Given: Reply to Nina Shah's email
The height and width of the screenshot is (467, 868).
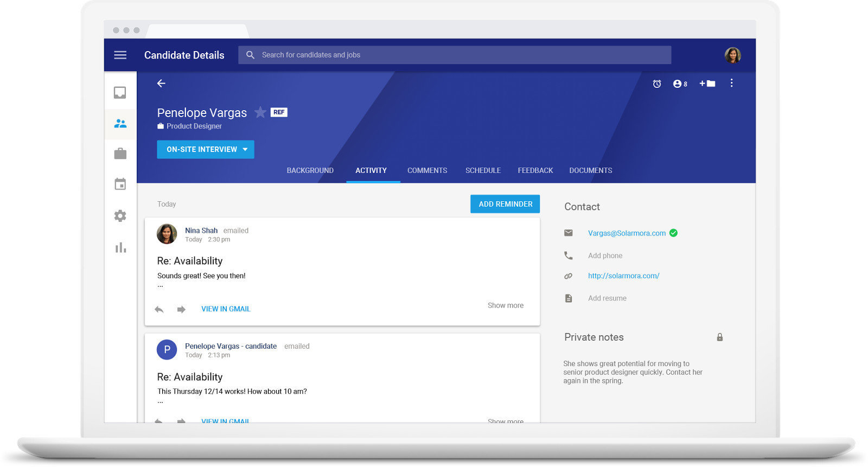Looking at the screenshot, I should click(159, 309).
